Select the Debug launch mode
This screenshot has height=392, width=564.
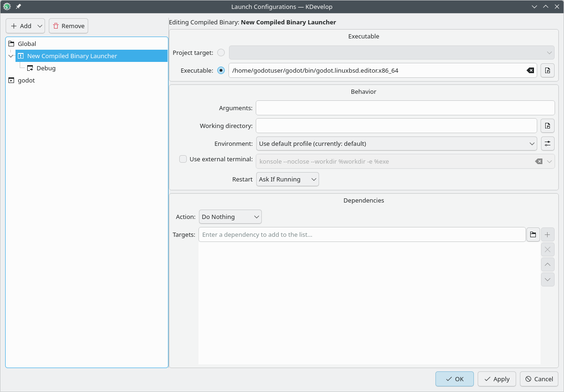(46, 68)
